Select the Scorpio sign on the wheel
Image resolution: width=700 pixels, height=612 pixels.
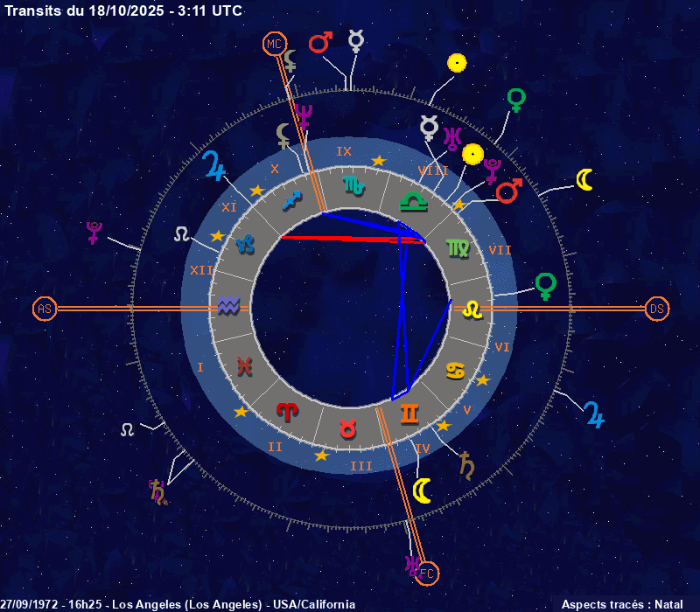click(353, 185)
